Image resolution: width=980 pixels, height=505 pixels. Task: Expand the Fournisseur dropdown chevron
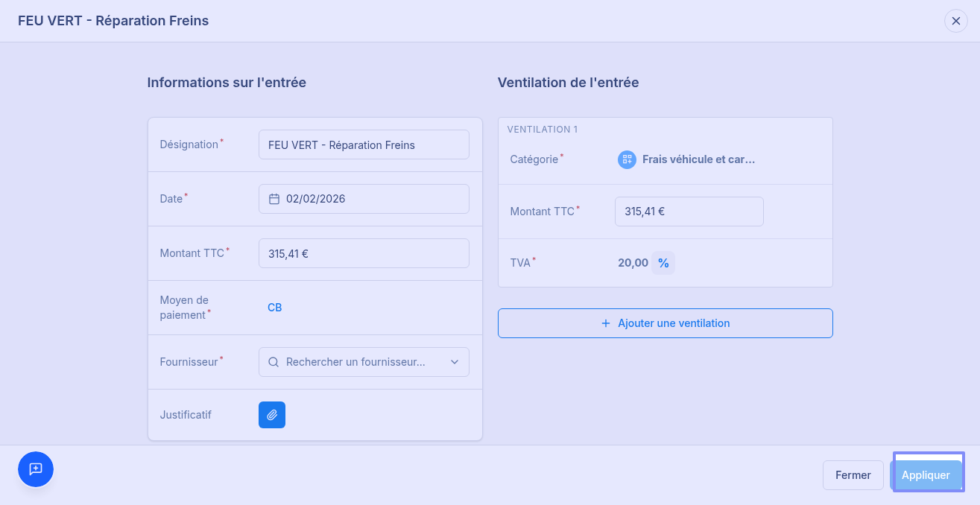pos(455,362)
